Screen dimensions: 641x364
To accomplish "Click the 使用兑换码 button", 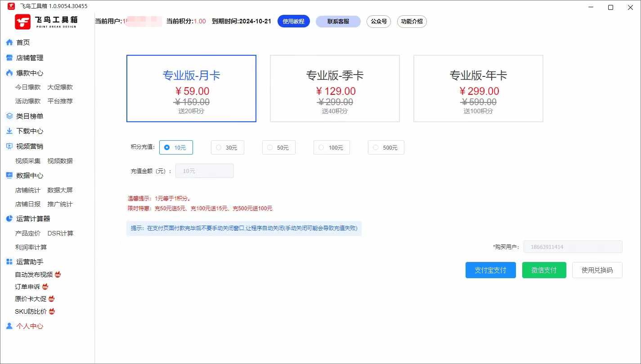I will 597,270.
